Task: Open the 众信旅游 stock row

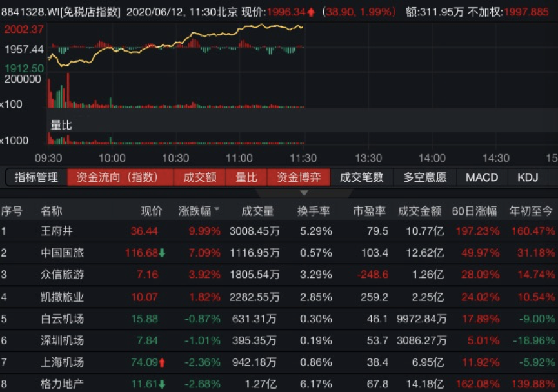Action: coord(279,275)
